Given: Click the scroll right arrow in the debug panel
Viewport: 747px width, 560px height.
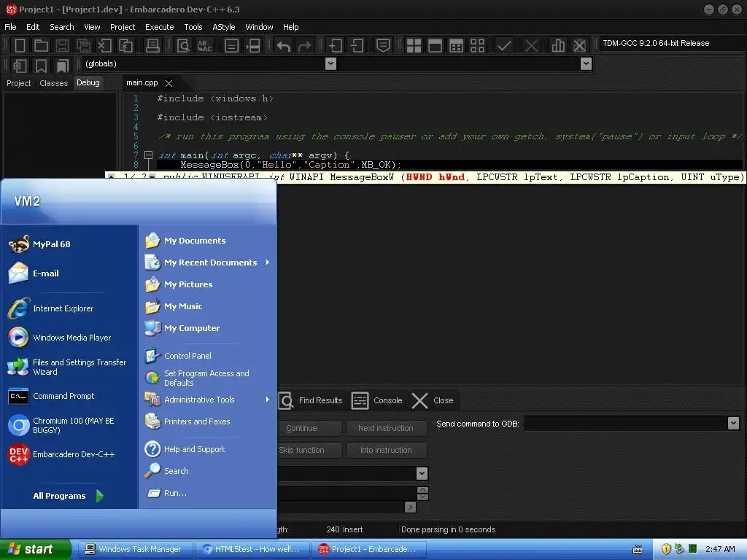Looking at the screenshot, I should [x=410, y=507].
